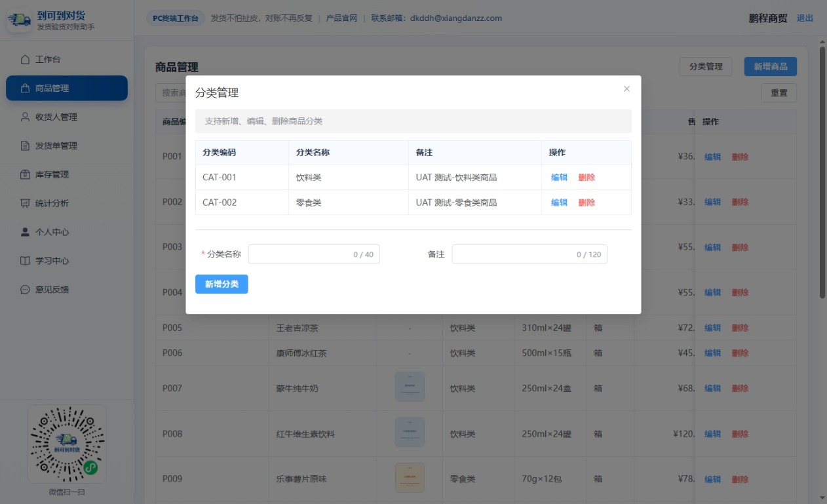Viewport: 827px width, 504px height.
Task: Click the 收货人管理 person icon
Action: [x=25, y=117]
